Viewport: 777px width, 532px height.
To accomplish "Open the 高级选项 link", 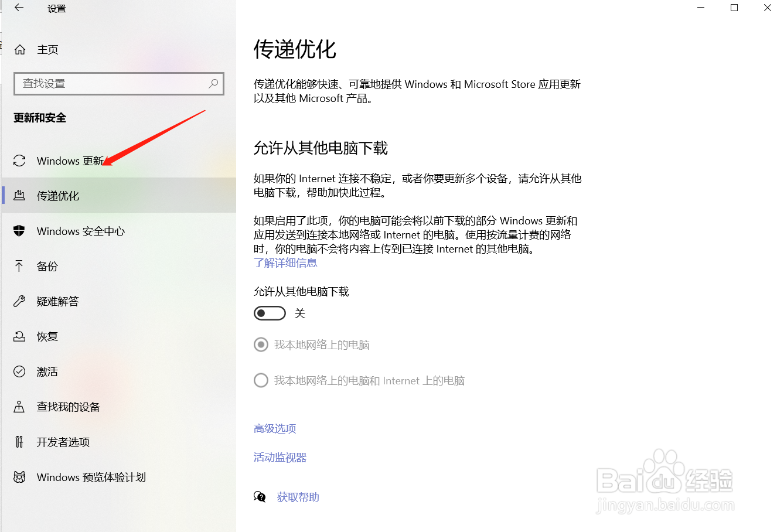I will click(275, 428).
